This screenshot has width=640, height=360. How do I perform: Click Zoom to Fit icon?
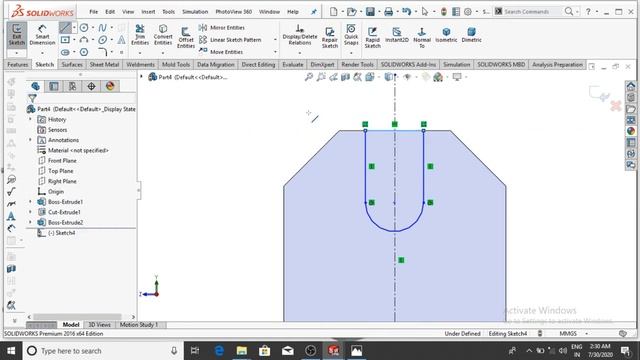point(309,77)
